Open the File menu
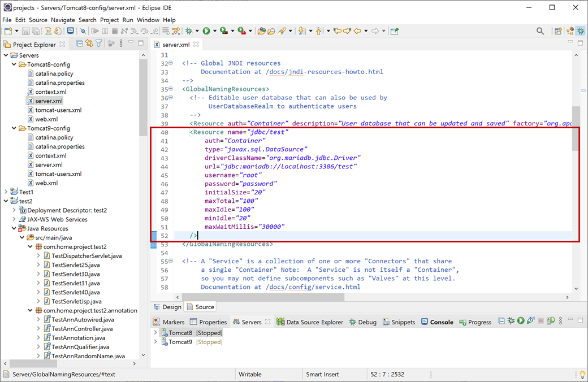The width and height of the screenshot is (588, 382). (x=7, y=20)
